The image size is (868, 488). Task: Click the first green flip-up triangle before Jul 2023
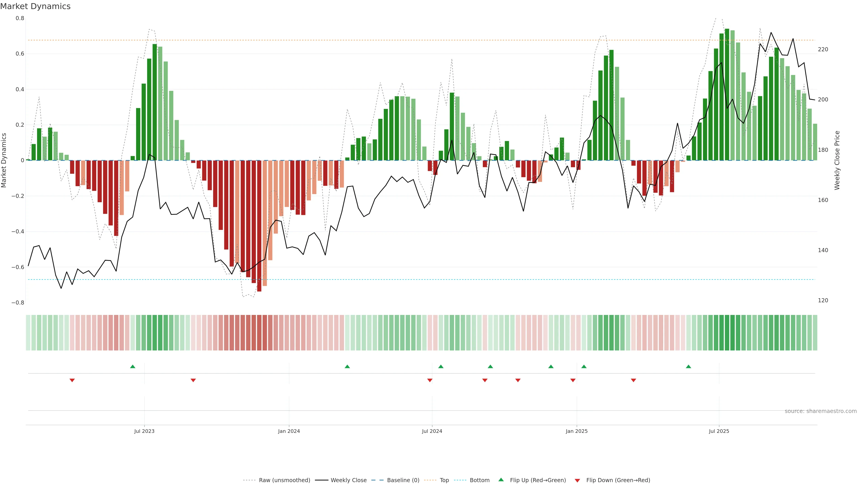pyautogui.click(x=132, y=366)
